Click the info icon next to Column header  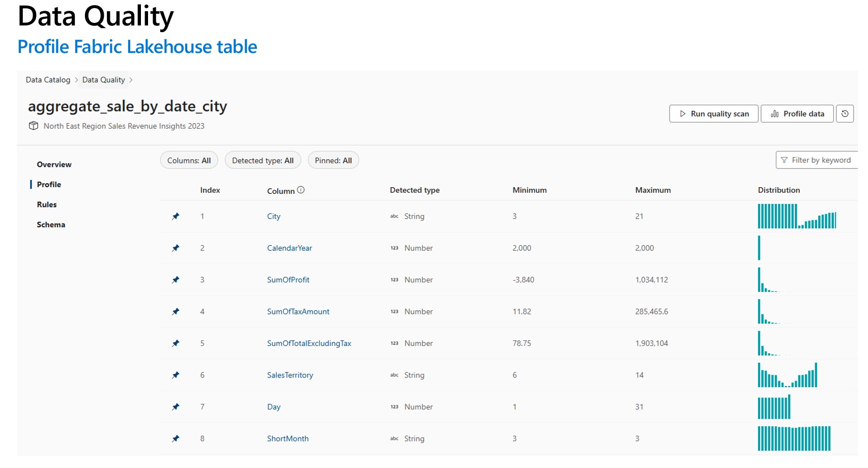[x=301, y=190]
